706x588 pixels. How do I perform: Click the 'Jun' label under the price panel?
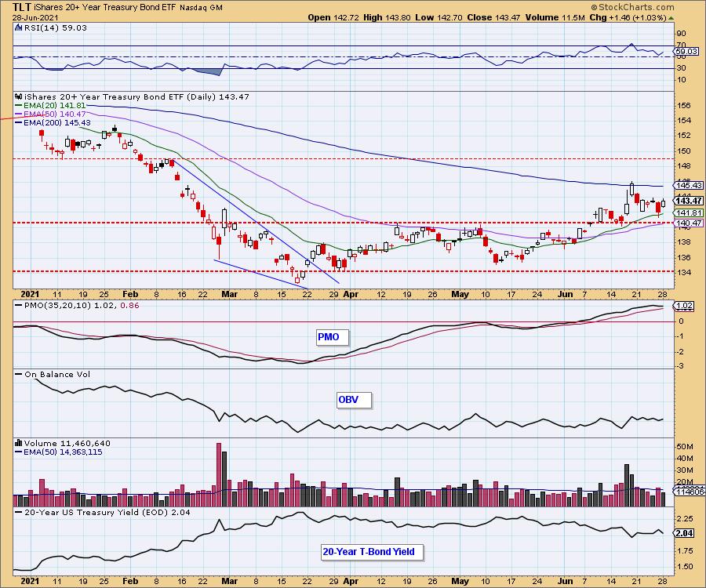click(x=565, y=294)
